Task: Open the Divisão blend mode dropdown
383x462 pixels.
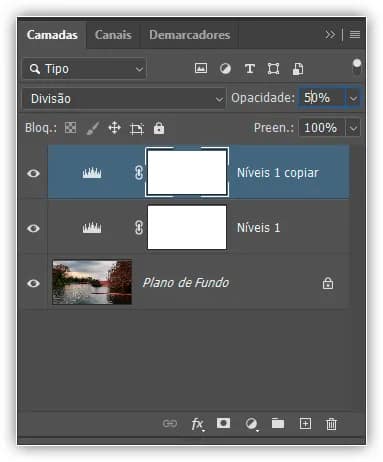Action: point(124,99)
